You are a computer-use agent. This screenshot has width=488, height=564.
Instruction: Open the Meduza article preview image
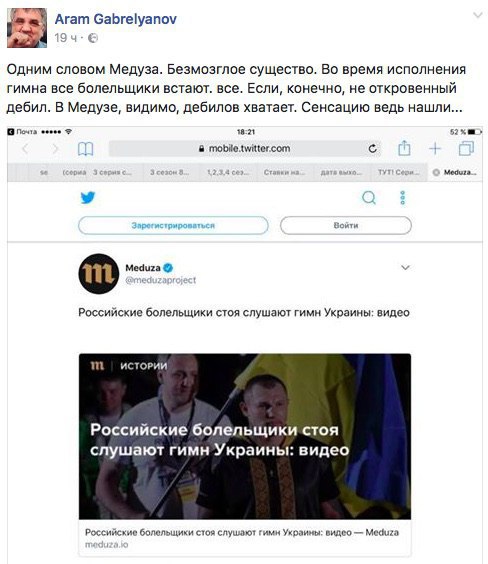[245, 436]
